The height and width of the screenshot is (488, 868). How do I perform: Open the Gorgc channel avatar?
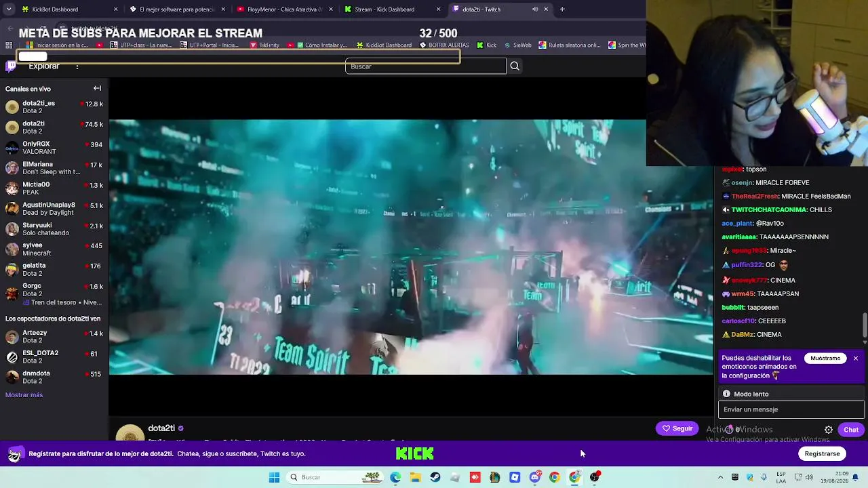(x=12, y=290)
